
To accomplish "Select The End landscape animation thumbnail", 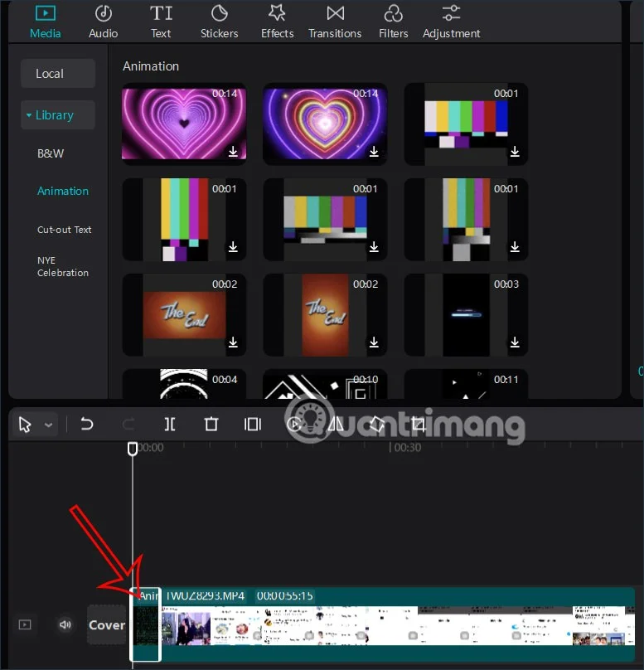I will click(x=184, y=313).
